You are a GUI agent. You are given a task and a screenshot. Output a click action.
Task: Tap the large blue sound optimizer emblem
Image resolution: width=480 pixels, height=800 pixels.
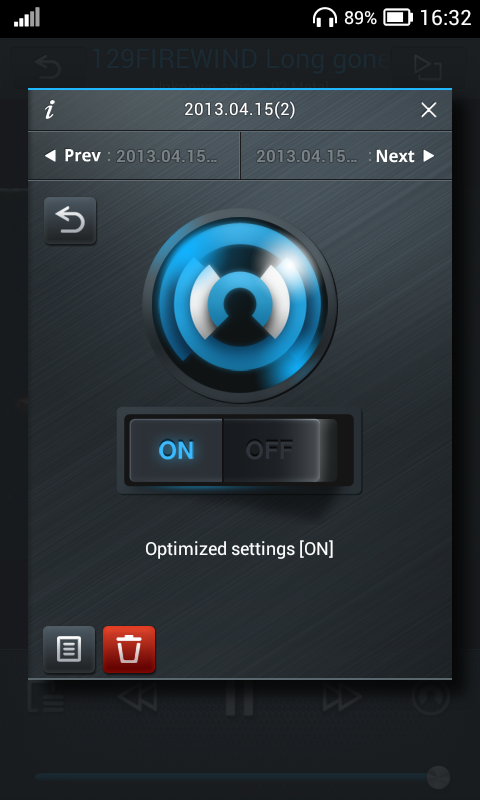coord(240,306)
